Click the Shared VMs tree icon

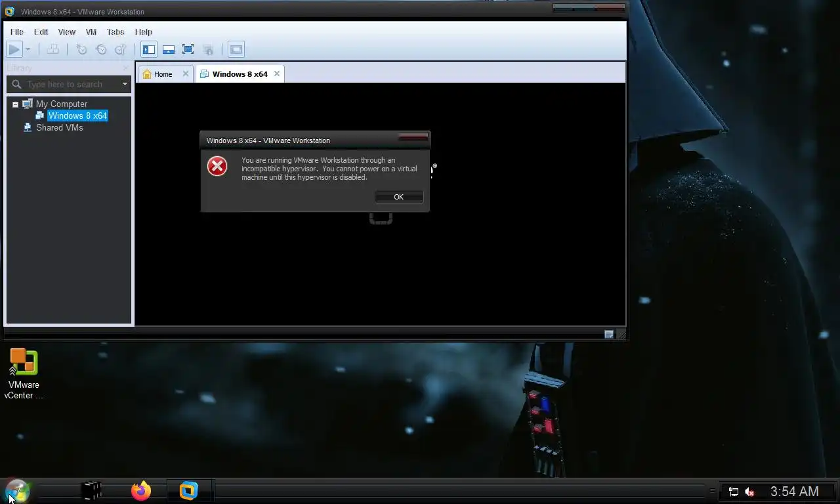(28, 127)
